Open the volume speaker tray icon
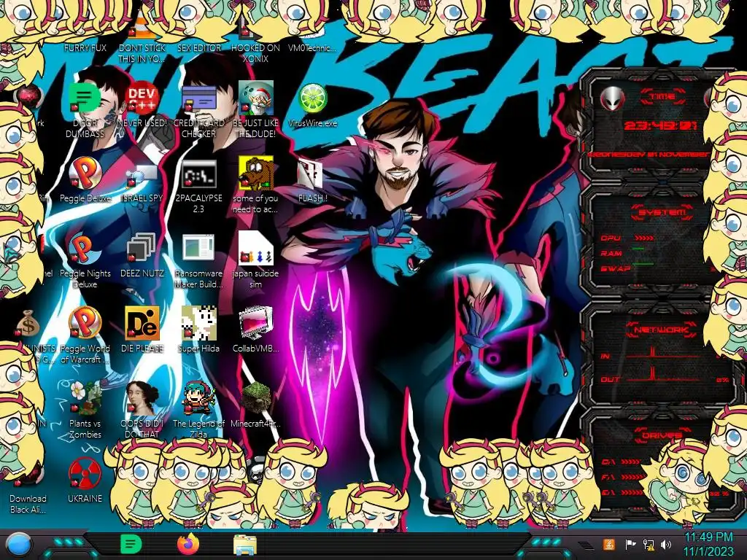The image size is (747, 560). tap(666, 544)
